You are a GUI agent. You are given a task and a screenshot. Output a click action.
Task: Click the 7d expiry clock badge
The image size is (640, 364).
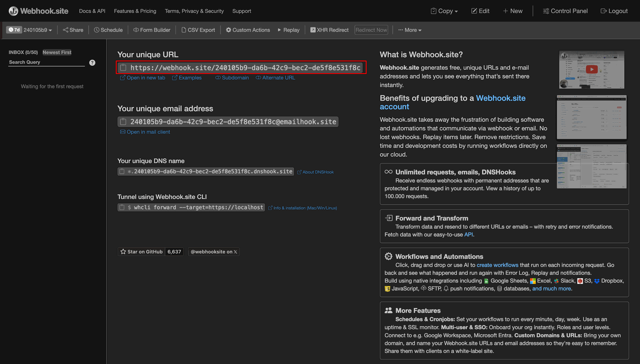14,30
